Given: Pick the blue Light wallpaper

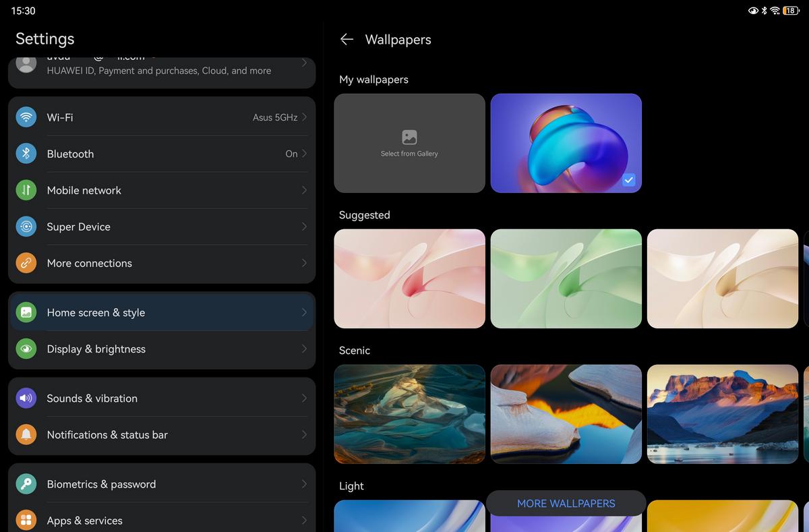Looking at the screenshot, I should (410, 516).
